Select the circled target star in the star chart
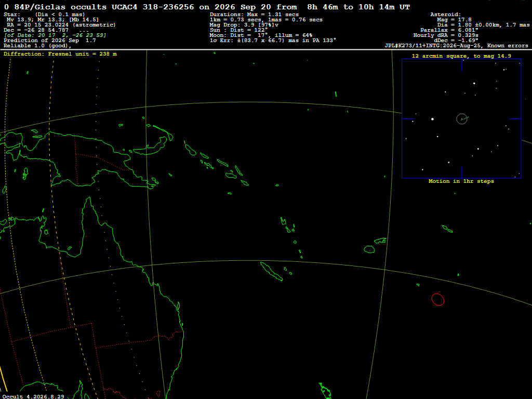The height and width of the screenshot is (399, 532). pyautogui.click(x=462, y=119)
